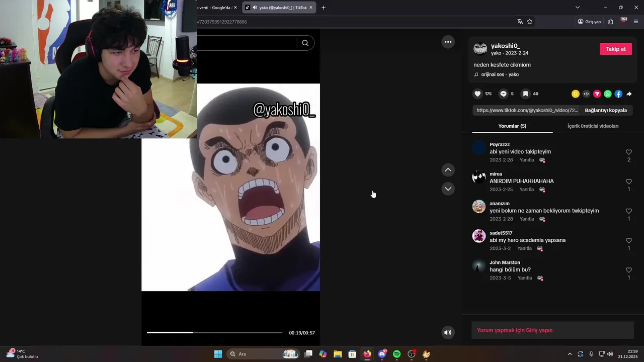Like Poyrazzz's comment
Viewport: 644px width, 362px height.
point(628,152)
